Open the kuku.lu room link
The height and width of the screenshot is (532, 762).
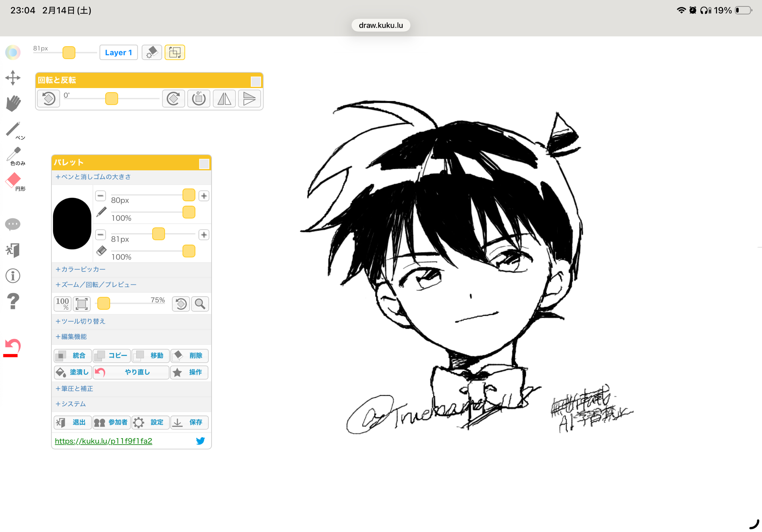tap(104, 441)
